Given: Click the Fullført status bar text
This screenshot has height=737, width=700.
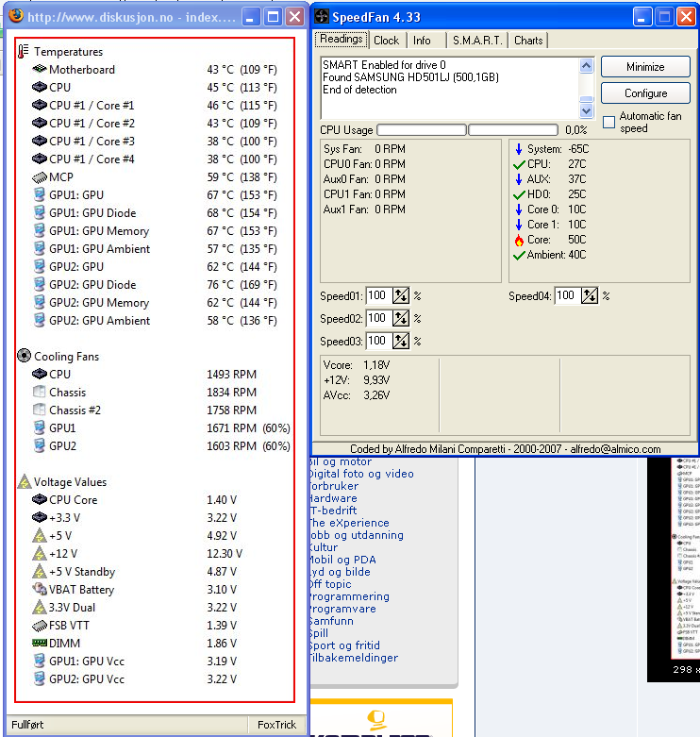Looking at the screenshot, I should pos(27,725).
